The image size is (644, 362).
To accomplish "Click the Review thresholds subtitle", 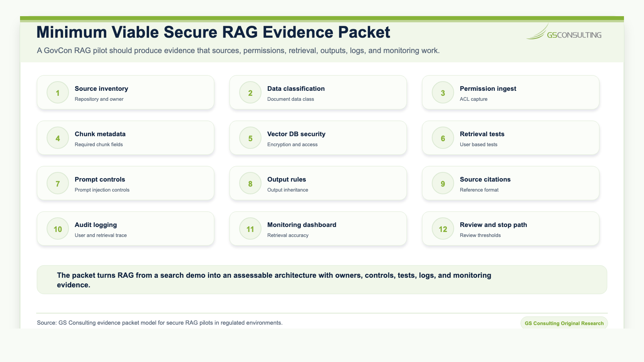I will (480, 235).
